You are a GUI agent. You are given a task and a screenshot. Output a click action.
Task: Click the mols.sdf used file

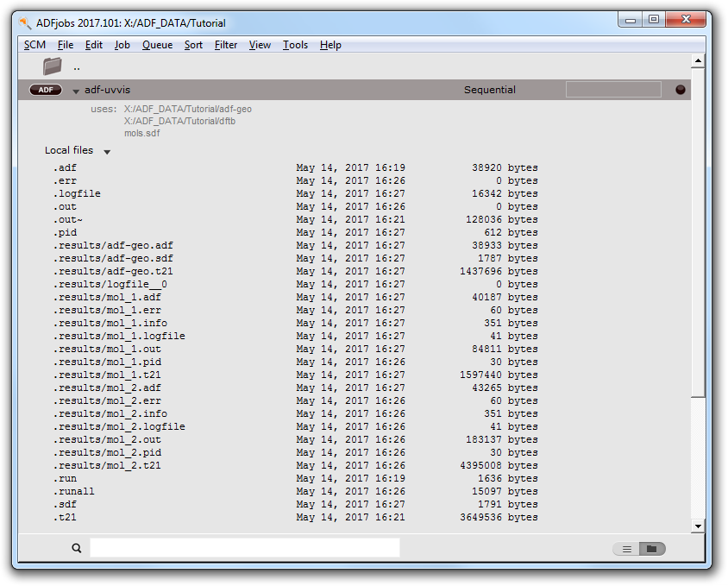click(x=141, y=133)
